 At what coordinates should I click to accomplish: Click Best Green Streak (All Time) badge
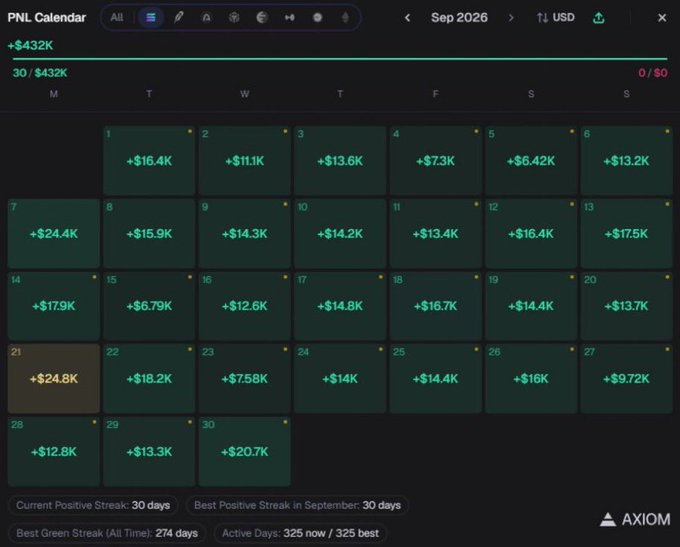[107, 533]
